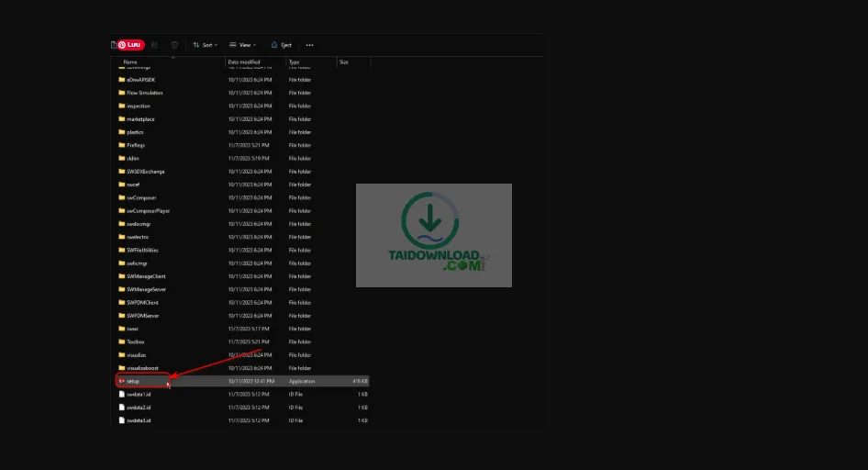Select the SWManageClient folder
This screenshot has height=470, width=868.
(x=146, y=276)
